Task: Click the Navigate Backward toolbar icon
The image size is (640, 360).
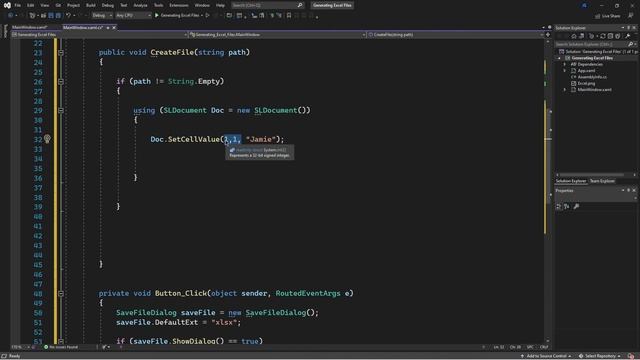Action: 11,16
